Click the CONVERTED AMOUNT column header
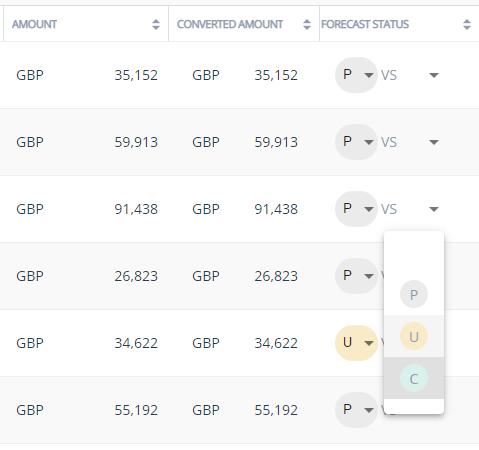This screenshot has width=479, height=450. pyautogui.click(x=230, y=24)
